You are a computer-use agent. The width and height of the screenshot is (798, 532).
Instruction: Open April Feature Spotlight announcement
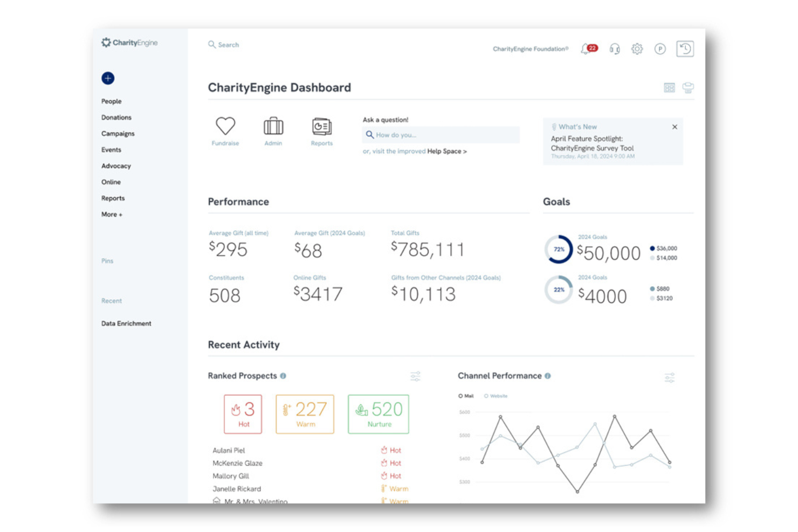tap(592, 143)
